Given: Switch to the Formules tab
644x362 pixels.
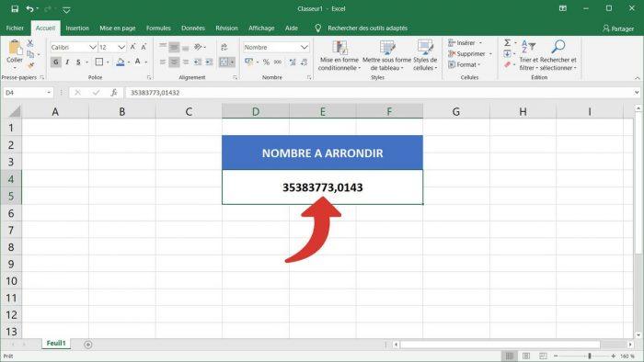Looking at the screenshot, I should (x=158, y=28).
